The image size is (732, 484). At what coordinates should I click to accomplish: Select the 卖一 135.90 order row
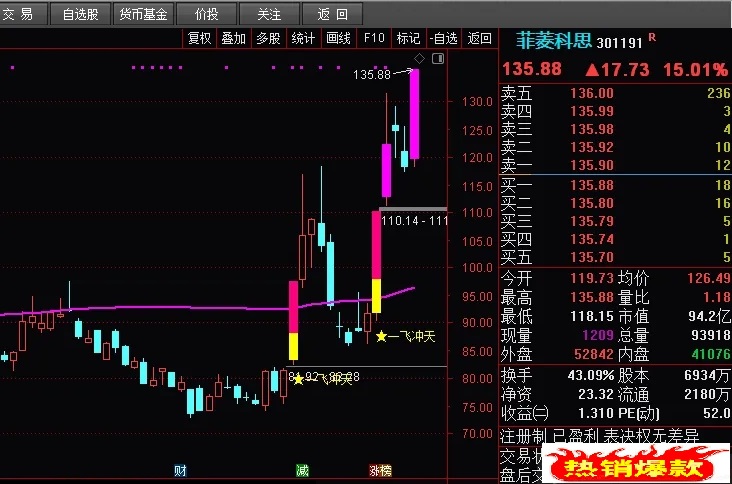[615, 165]
